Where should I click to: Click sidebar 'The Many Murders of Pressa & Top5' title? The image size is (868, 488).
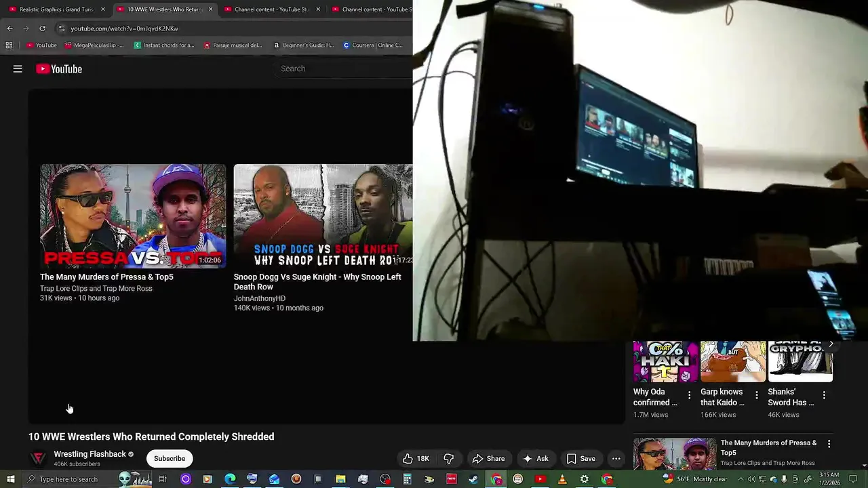[x=768, y=447]
